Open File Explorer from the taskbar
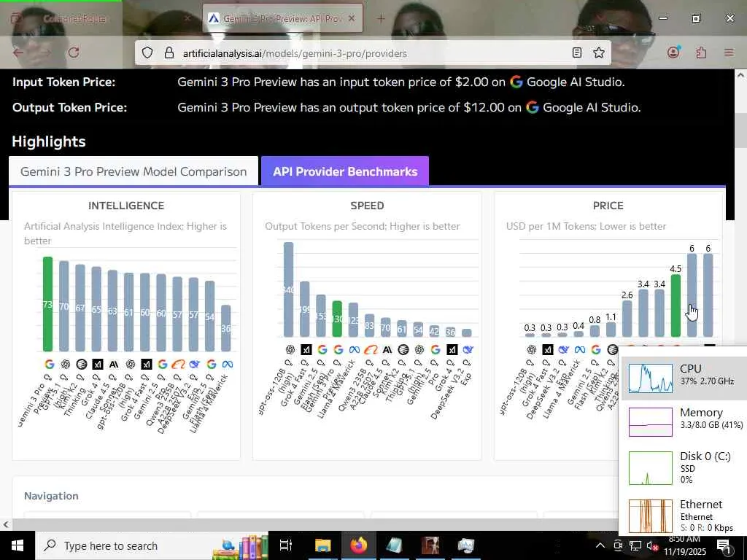747x560 pixels. pos(322,545)
